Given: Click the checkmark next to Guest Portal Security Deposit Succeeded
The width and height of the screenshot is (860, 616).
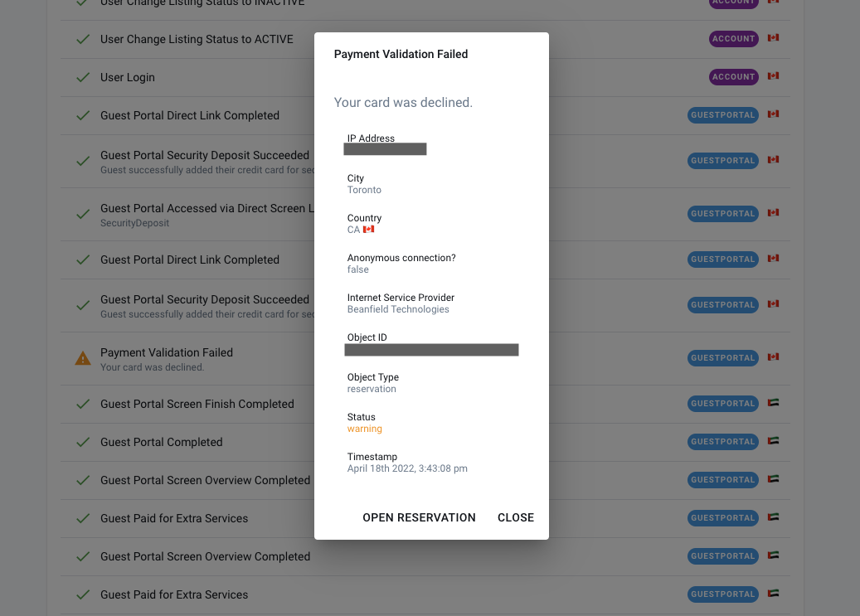Looking at the screenshot, I should 82,161.
